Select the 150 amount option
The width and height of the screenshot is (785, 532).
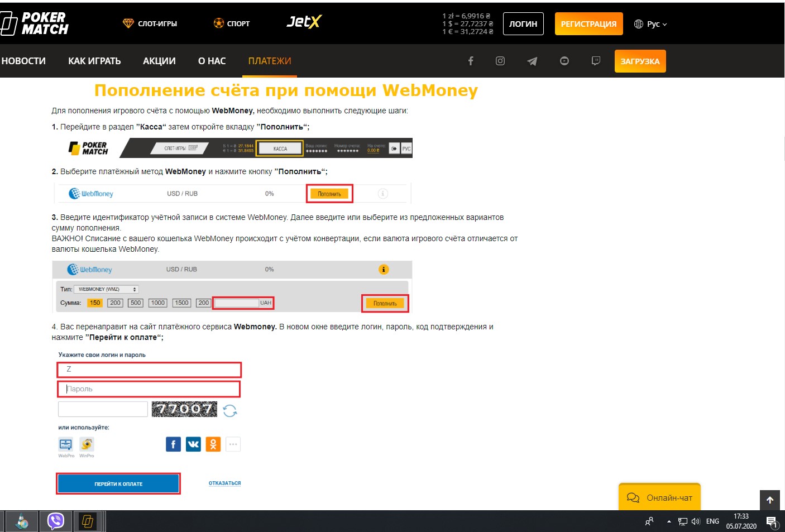click(95, 303)
